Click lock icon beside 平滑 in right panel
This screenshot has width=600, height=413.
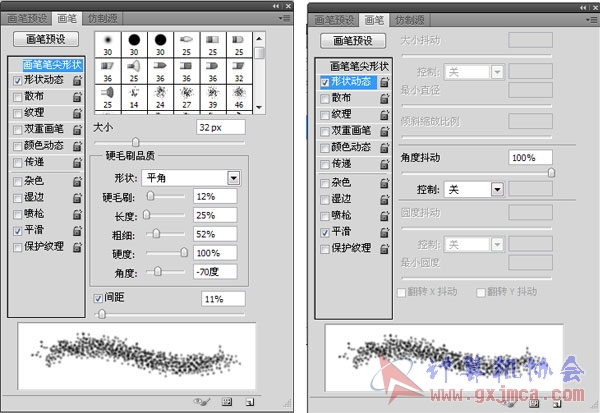point(385,232)
